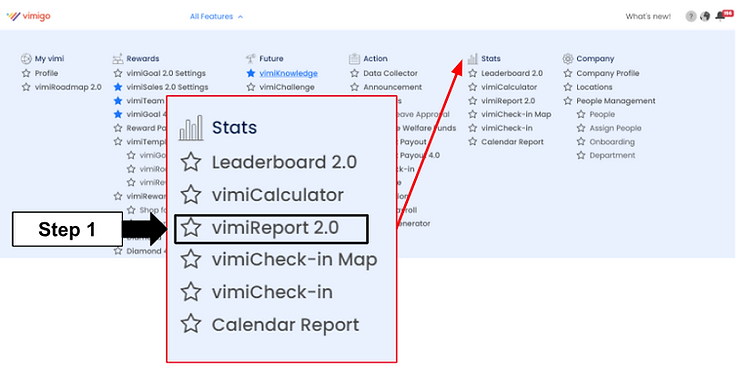Open the notification bell
Viewport: 740px width, 379px height.
(x=721, y=17)
